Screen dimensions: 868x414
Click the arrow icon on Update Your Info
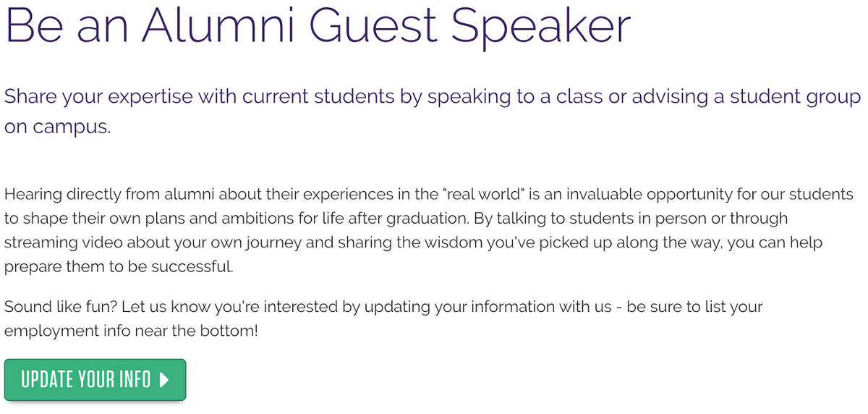(165, 379)
